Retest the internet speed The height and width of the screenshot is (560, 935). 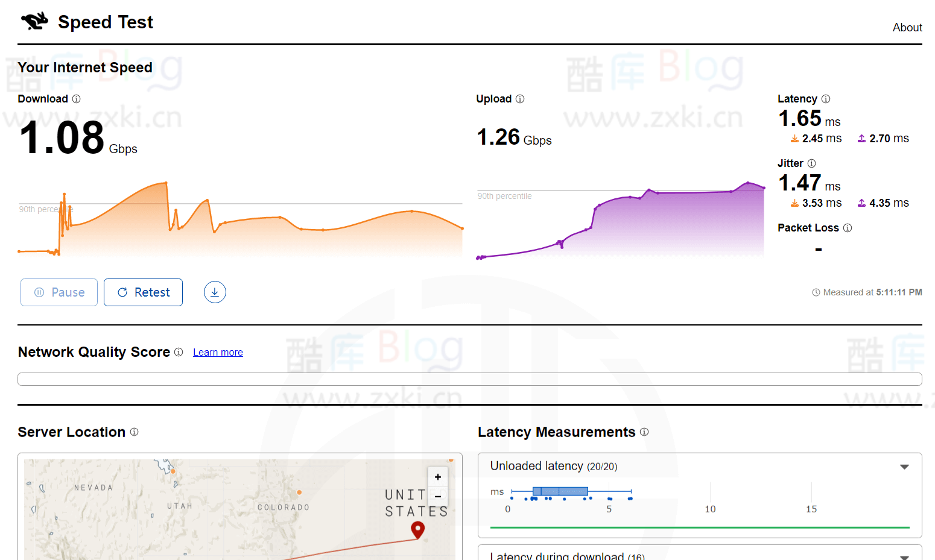[x=143, y=292]
